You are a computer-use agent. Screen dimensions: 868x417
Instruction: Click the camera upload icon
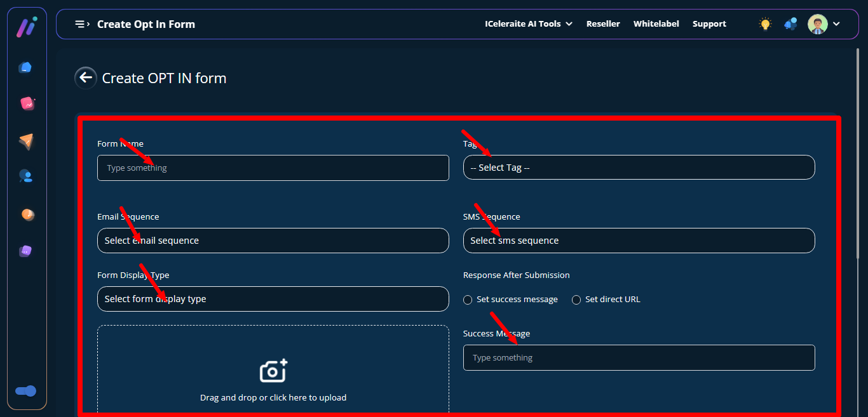[273, 371]
